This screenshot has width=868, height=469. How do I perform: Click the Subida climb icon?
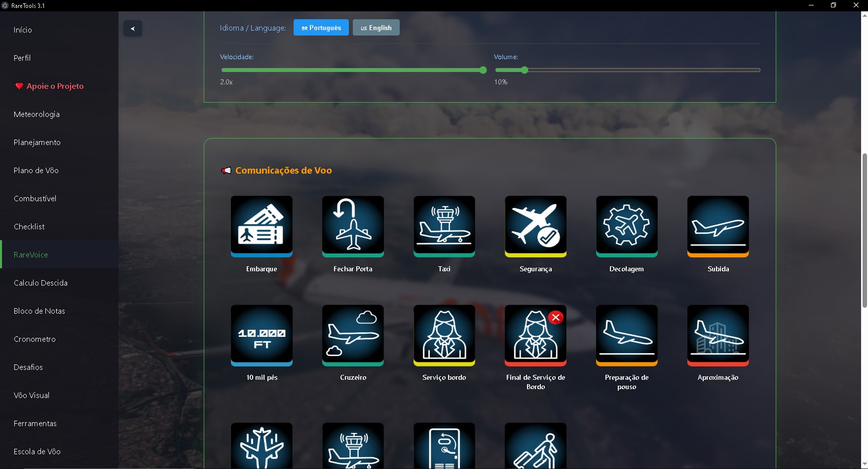click(x=718, y=226)
